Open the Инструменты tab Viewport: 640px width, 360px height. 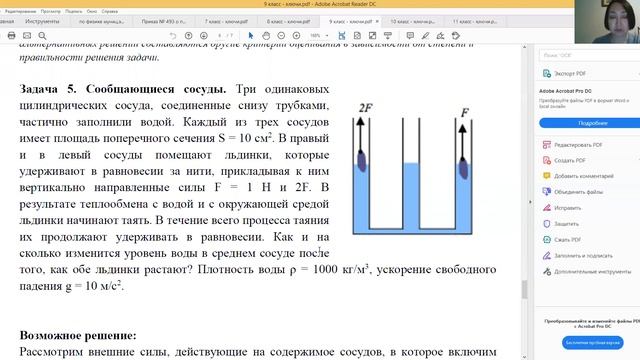point(42,21)
